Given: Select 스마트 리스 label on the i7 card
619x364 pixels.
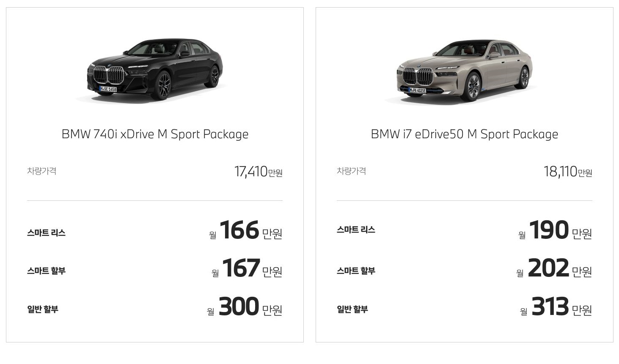Looking at the screenshot, I should click(356, 230).
